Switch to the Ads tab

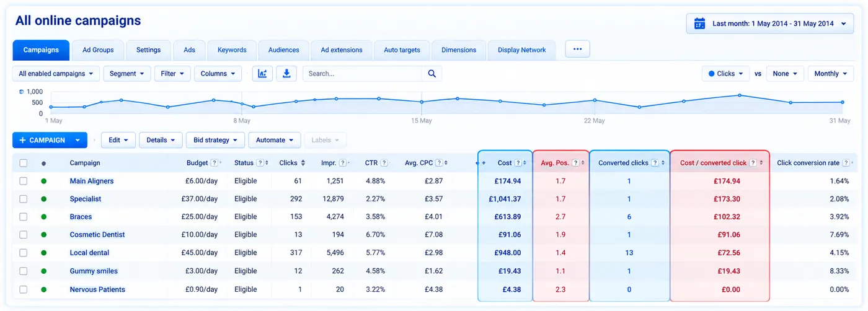click(189, 50)
